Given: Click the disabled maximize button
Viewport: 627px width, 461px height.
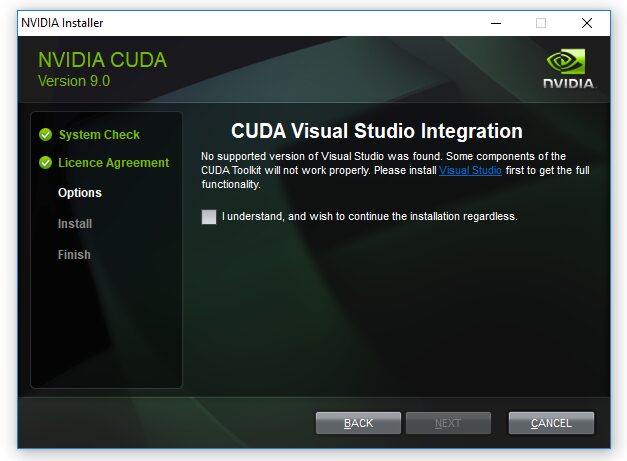Looking at the screenshot, I should click(x=541, y=23).
